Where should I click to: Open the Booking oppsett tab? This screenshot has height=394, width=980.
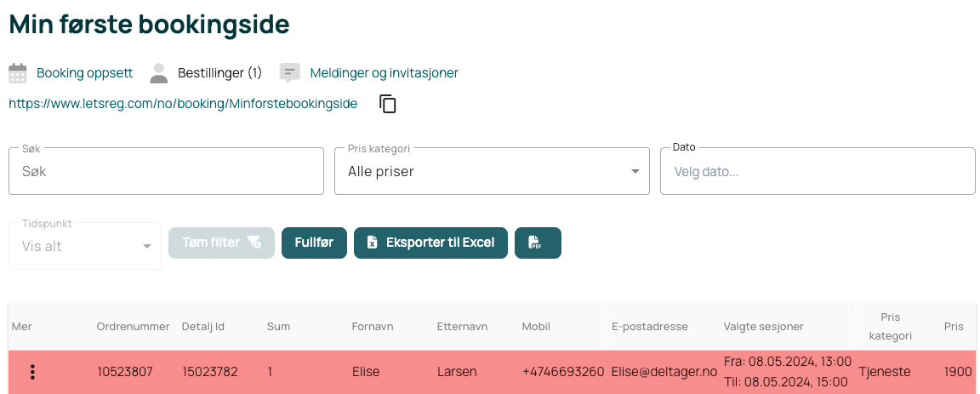click(84, 73)
